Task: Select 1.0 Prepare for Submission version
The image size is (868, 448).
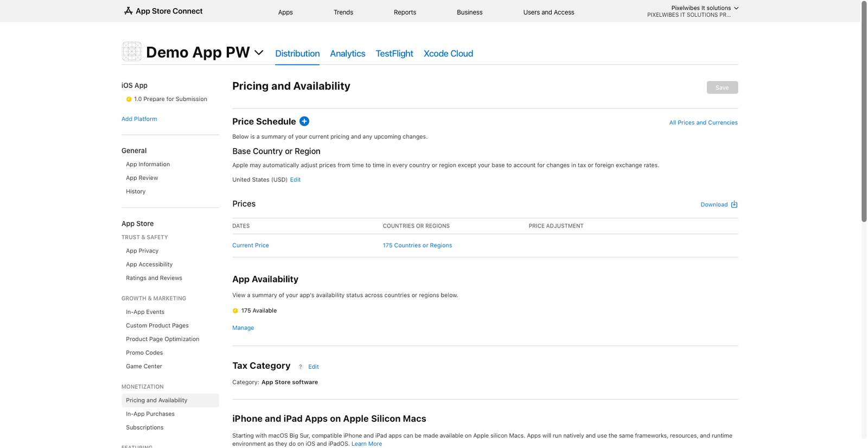Action: [x=170, y=99]
